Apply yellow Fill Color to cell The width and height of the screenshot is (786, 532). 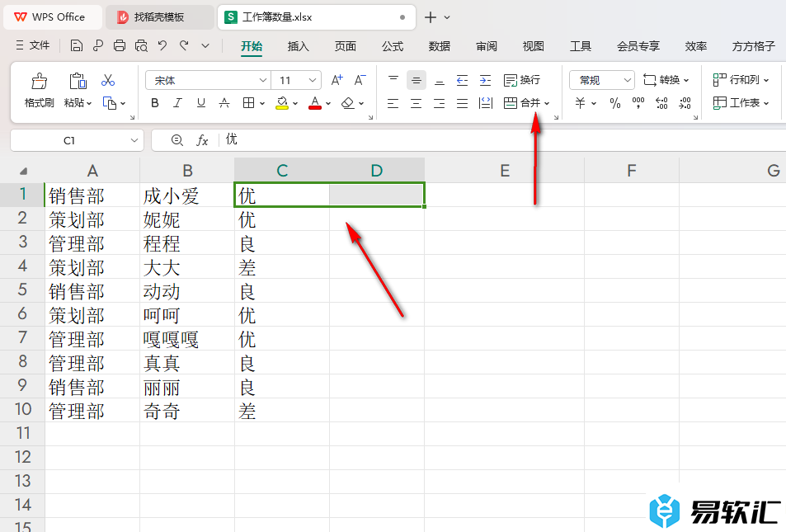282,103
